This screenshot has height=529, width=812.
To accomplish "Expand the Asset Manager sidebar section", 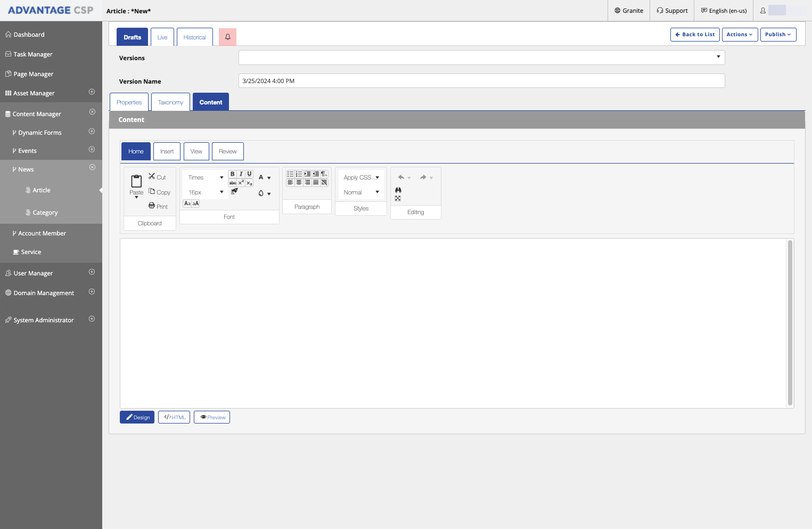I will pyautogui.click(x=92, y=92).
